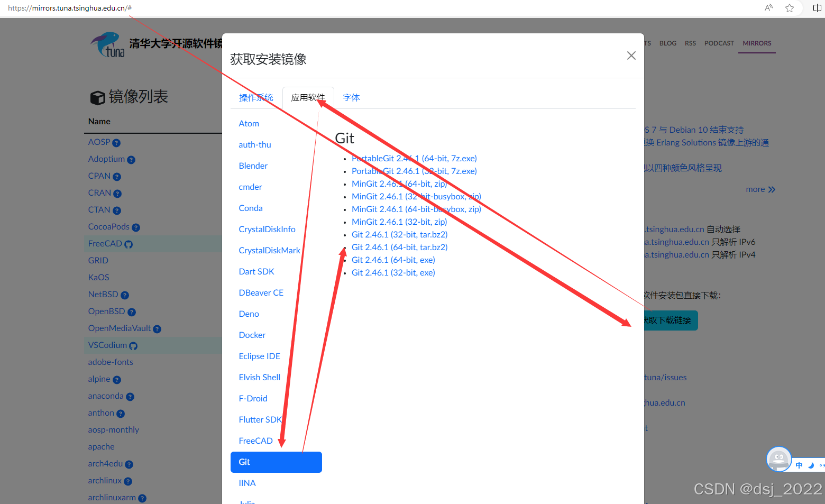Screen dimensions: 825x504
Task: Click the TUNA logo
Action: click(107, 44)
